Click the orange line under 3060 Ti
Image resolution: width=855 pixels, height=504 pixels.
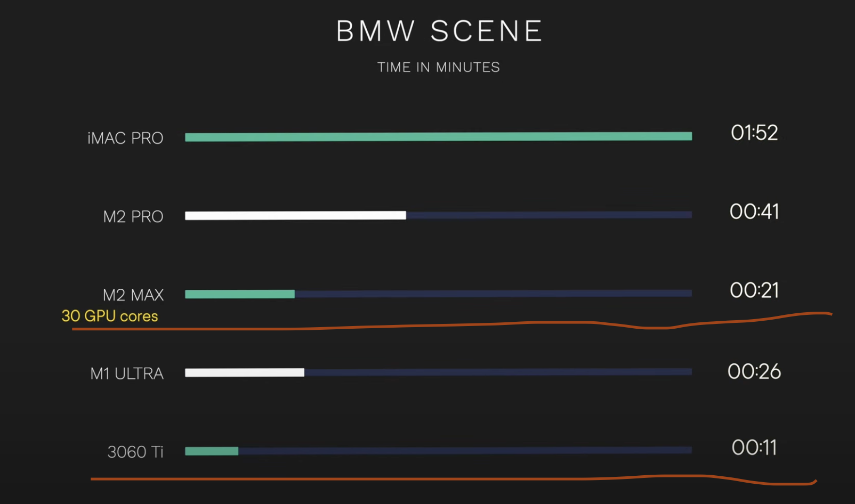(x=454, y=479)
